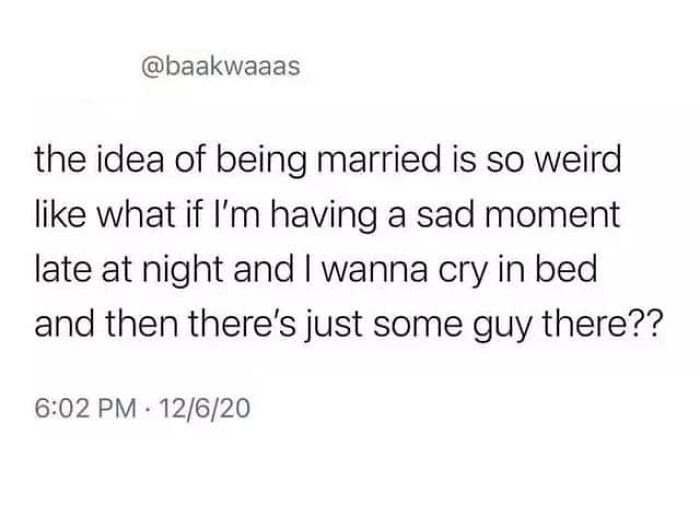Select the line 'late at night and I wanna cry in bed'

pos(316,271)
